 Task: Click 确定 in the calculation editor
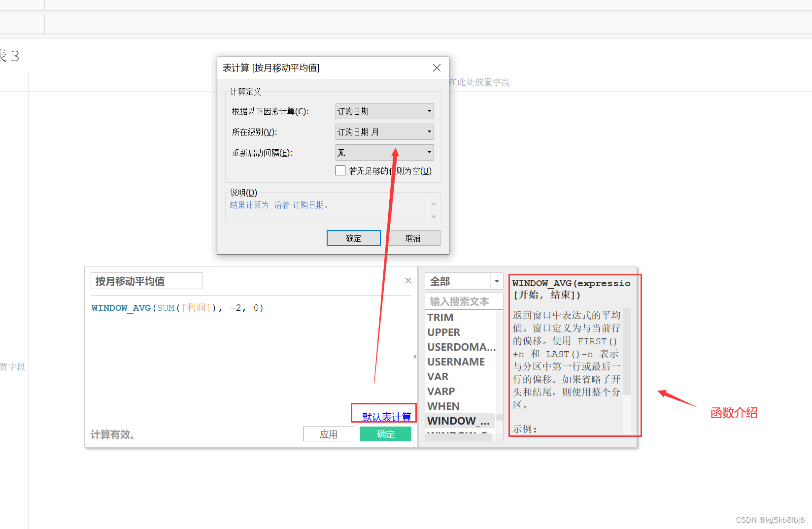[386, 434]
